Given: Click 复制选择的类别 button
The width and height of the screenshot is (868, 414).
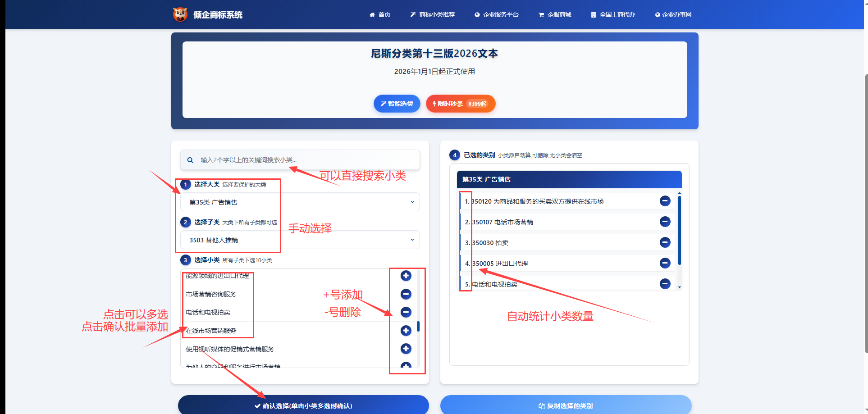Looking at the screenshot, I should point(566,405).
